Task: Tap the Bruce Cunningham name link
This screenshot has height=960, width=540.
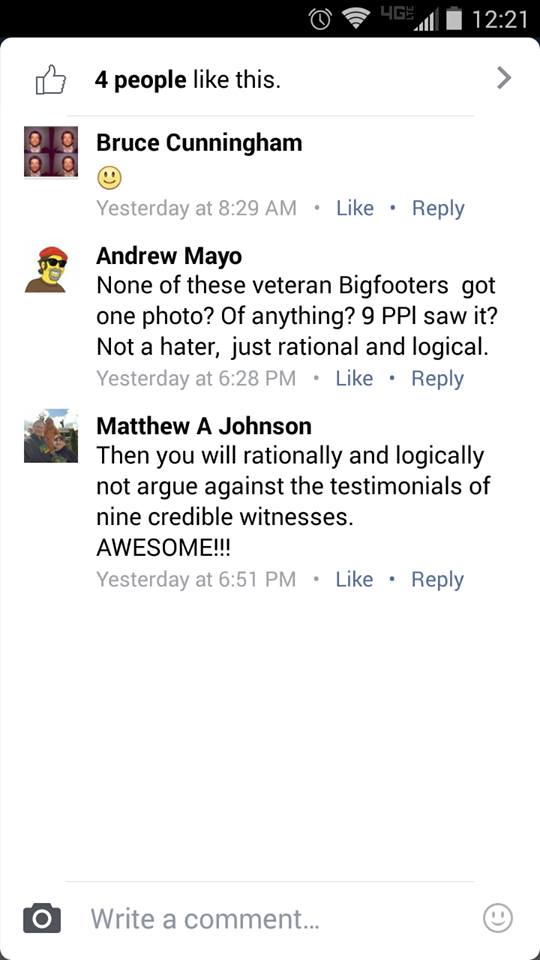Action: click(x=199, y=143)
